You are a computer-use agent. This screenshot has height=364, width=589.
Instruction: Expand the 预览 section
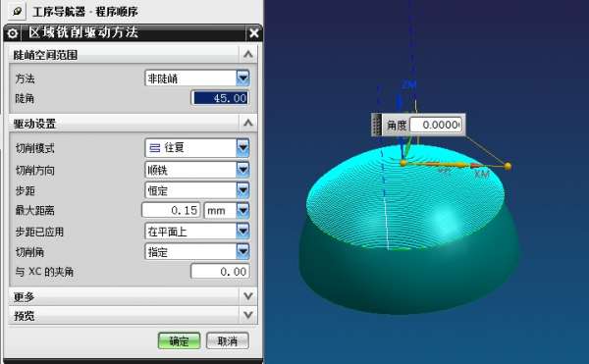[x=248, y=315]
